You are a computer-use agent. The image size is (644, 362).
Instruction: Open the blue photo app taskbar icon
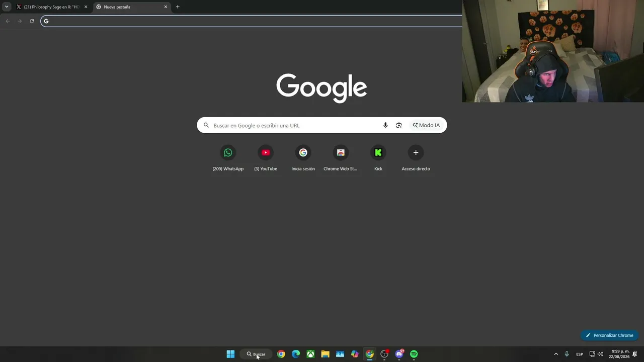pos(340,354)
